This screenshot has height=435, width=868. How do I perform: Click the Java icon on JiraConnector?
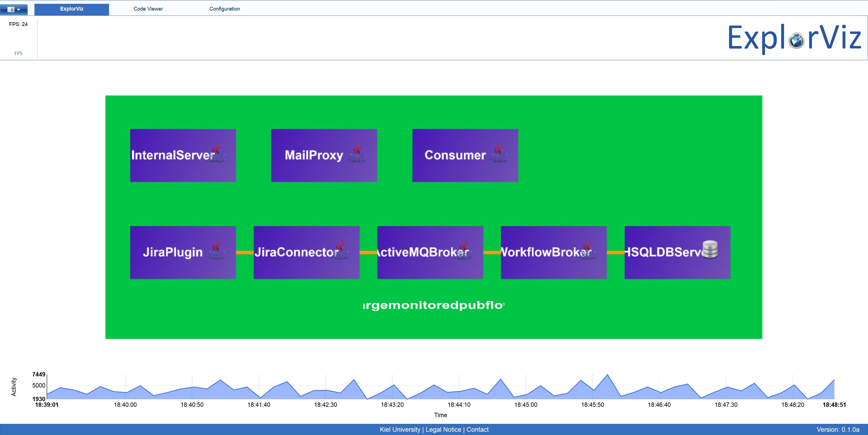[x=340, y=250]
